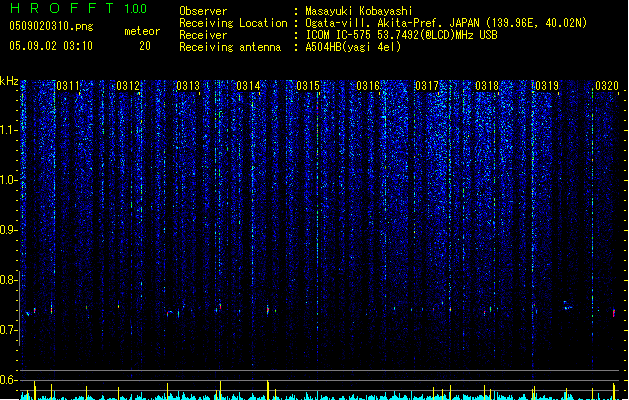This screenshot has width=629, height=400.
Task: Click the 0312 time marker label
Action: pyautogui.click(x=128, y=86)
